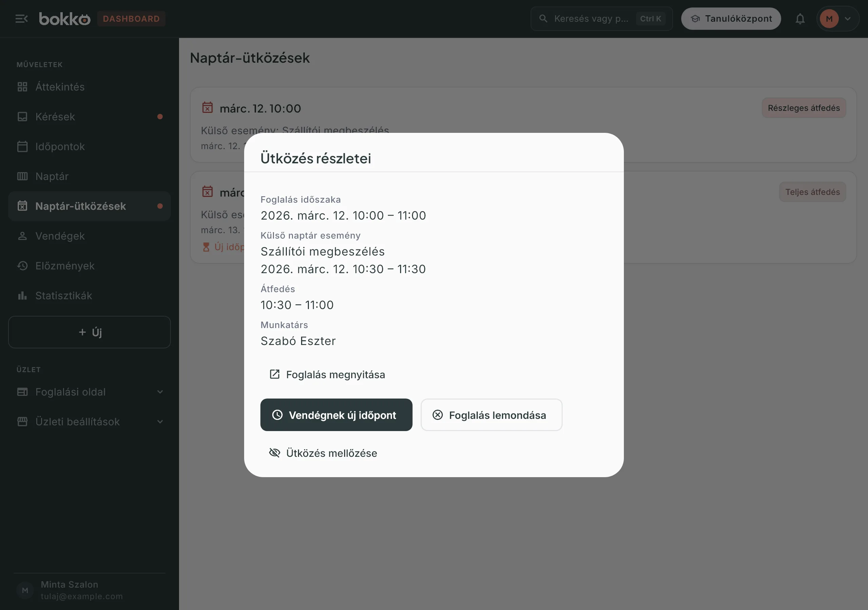Click the Statisztikák bar chart icon
The height and width of the screenshot is (610, 868).
(x=22, y=296)
